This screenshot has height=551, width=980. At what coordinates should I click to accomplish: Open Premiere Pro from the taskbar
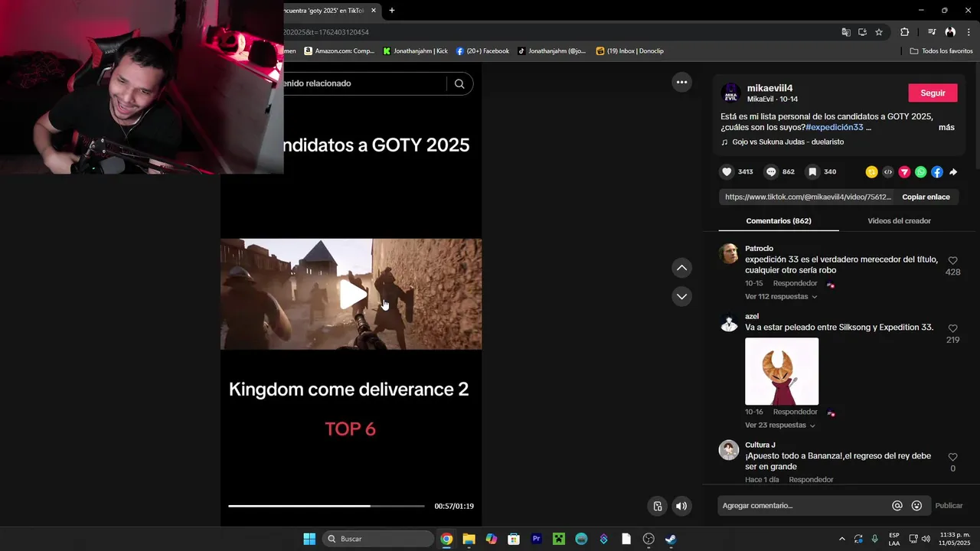(537, 539)
